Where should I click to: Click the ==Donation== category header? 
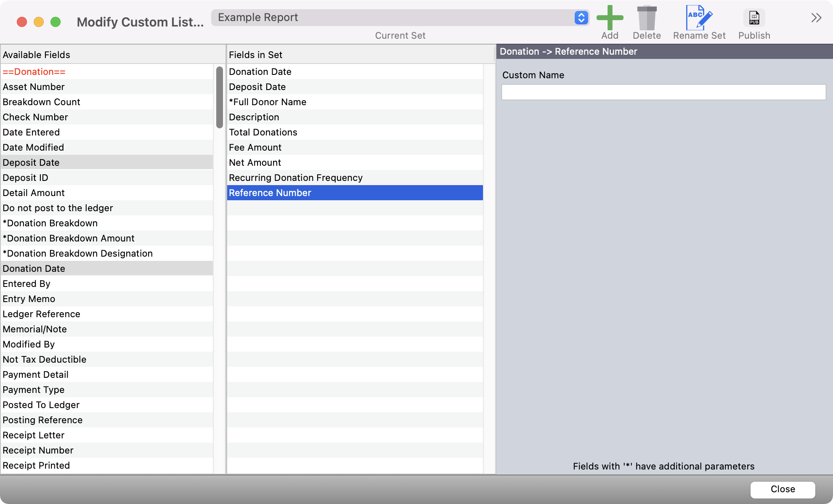pos(34,72)
